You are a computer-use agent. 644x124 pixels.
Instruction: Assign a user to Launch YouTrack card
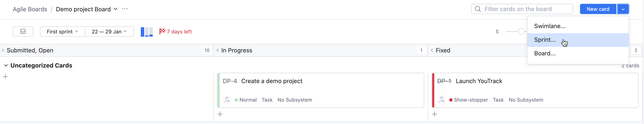click(442, 100)
